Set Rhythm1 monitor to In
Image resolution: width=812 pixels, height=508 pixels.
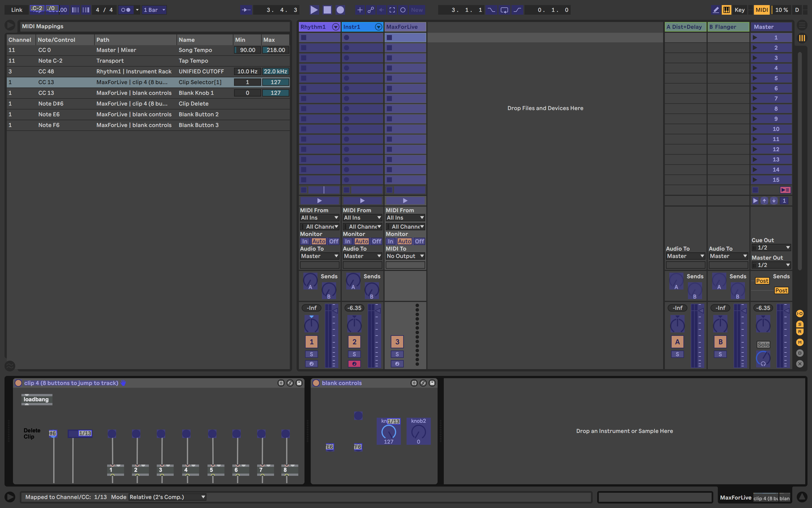coord(305,241)
